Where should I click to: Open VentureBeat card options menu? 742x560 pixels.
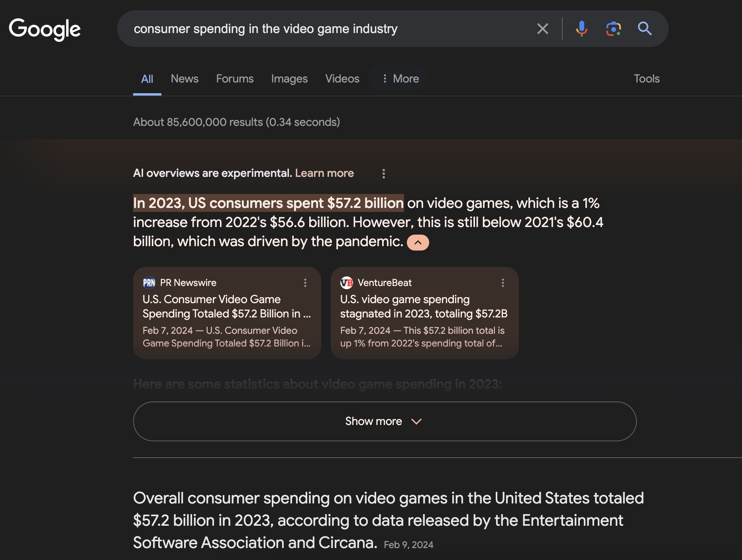coord(503,283)
